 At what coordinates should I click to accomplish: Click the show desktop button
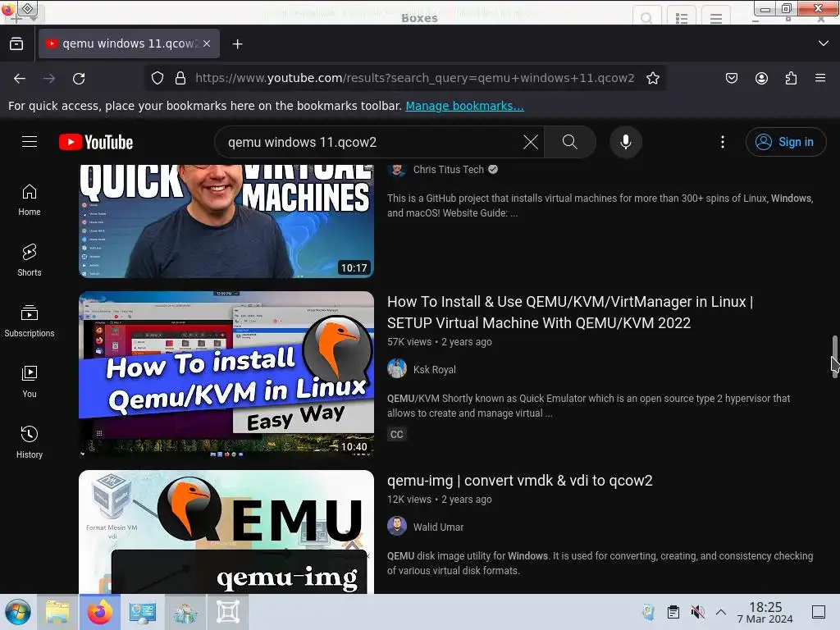coord(819,612)
